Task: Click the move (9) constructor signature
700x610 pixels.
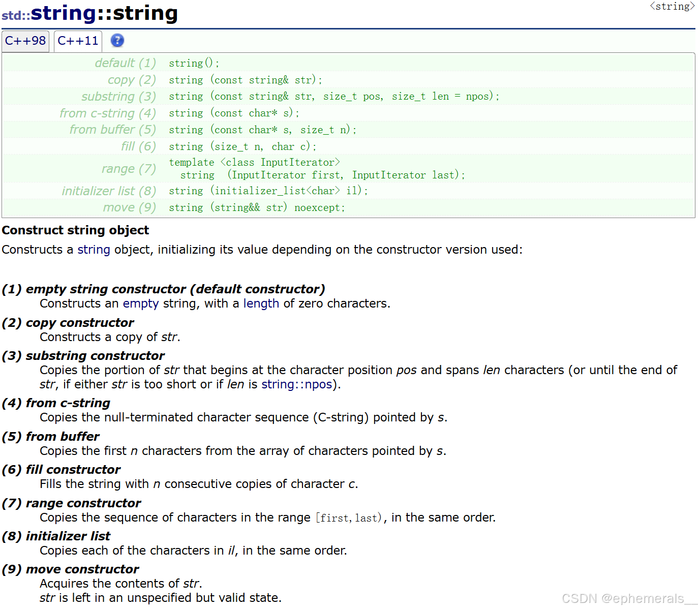Action: coord(257,207)
